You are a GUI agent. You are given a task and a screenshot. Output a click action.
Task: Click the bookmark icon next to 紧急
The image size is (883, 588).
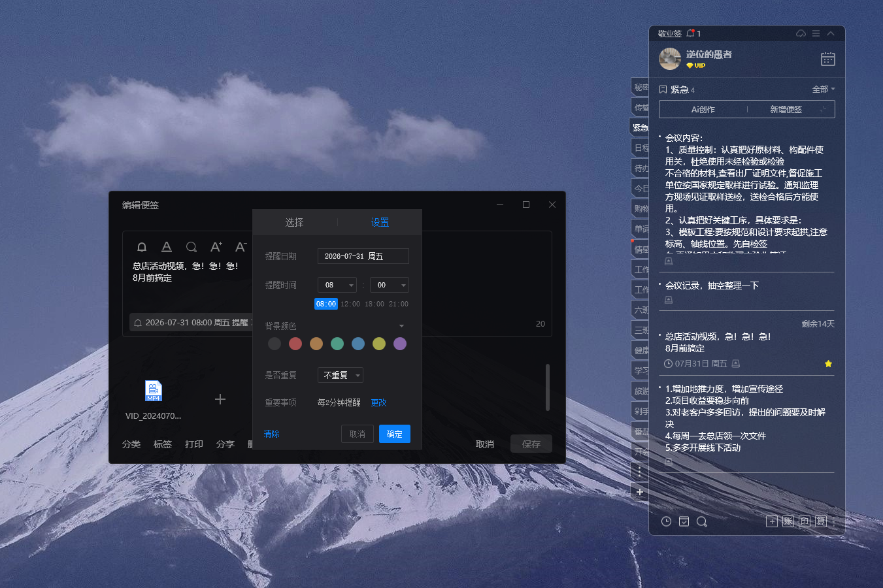tap(663, 90)
